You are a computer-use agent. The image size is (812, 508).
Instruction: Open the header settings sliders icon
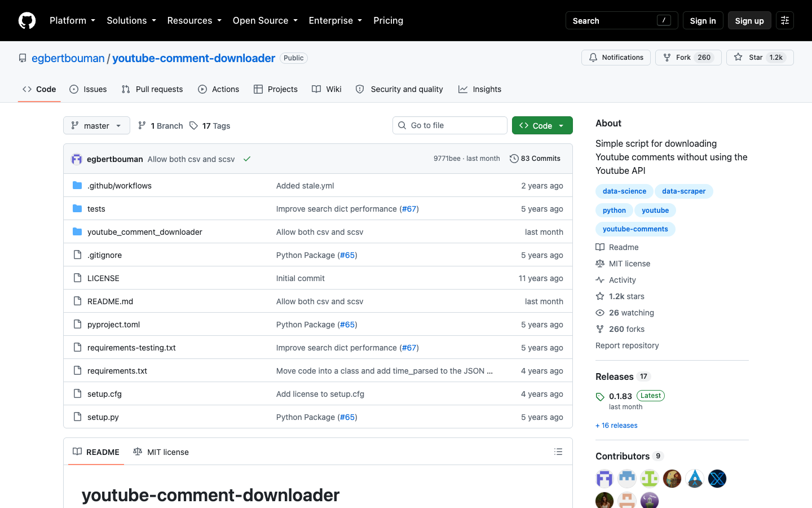[785, 20]
